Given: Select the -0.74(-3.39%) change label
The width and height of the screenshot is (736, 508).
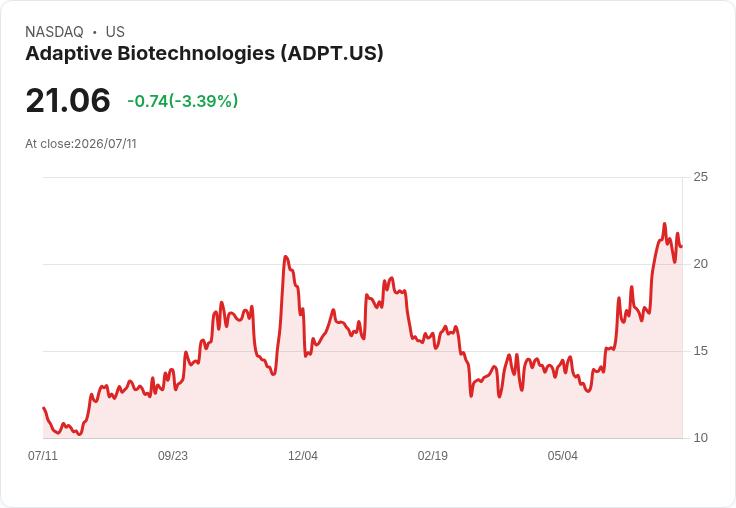Looking at the screenshot, I should pyautogui.click(x=183, y=101).
